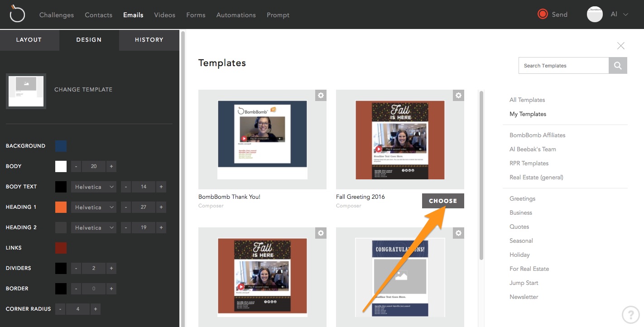Screen dimensions: 644x327
Task: Open Real Estate (general) category
Action: (536, 177)
